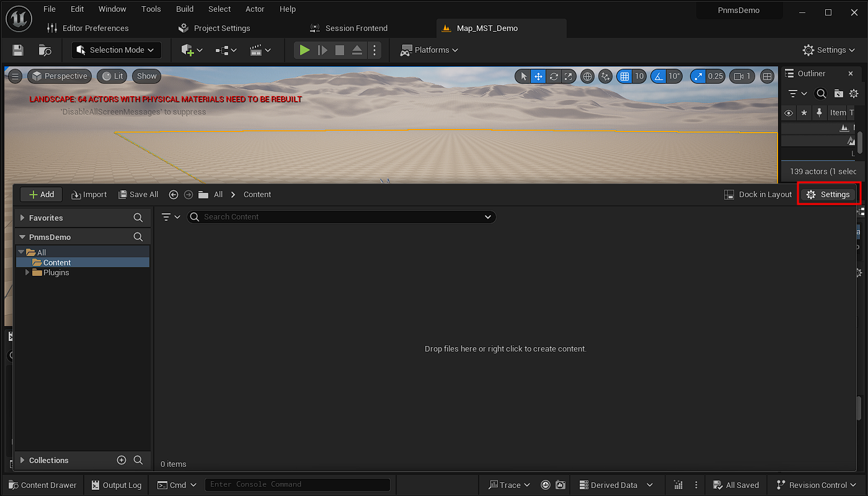Toggle scale snapping in viewport toolbar

tap(698, 76)
